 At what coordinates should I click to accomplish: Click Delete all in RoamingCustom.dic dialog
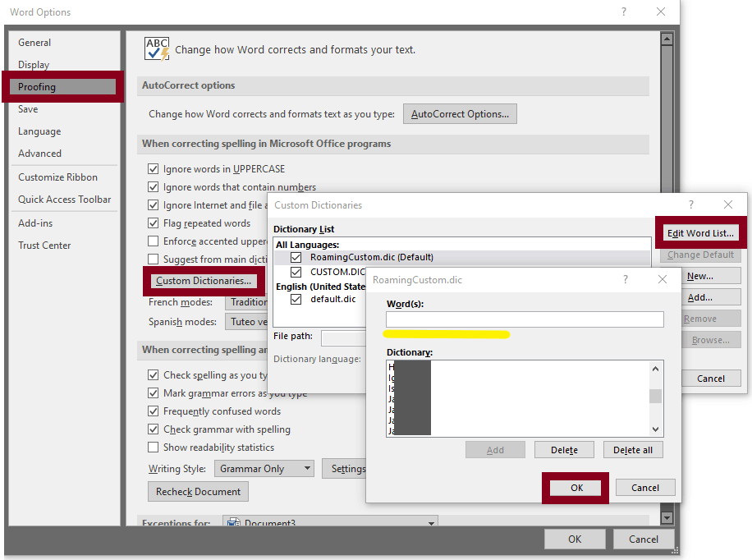(633, 450)
